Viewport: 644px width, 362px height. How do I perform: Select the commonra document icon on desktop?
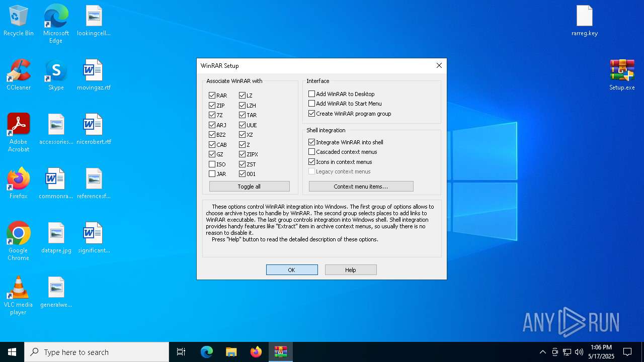(x=56, y=184)
